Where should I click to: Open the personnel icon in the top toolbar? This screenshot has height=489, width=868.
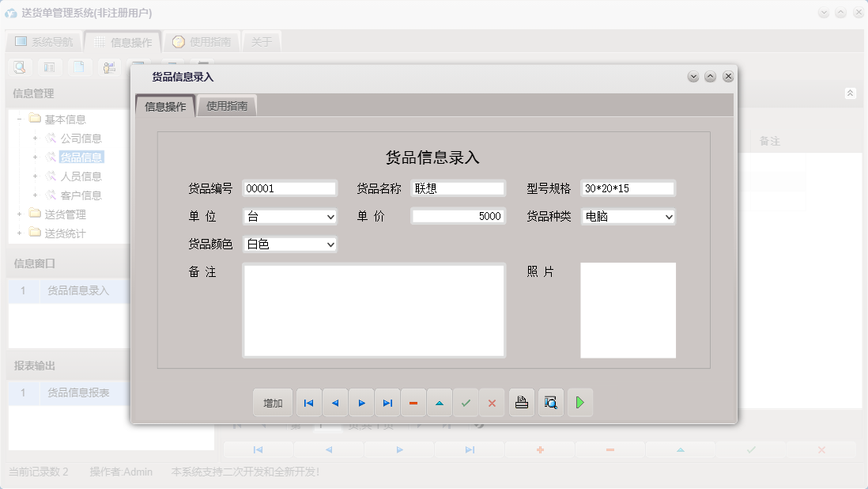(109, 67)
